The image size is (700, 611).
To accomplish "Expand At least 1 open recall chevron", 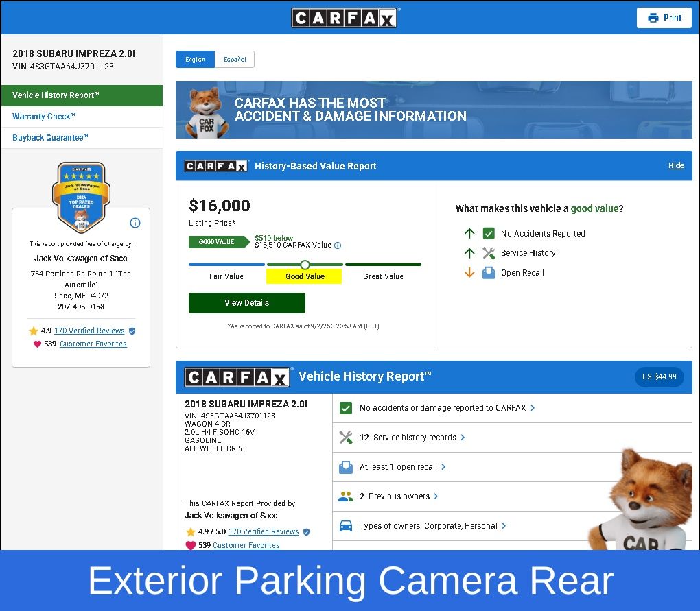I will [x=443, y=467].
